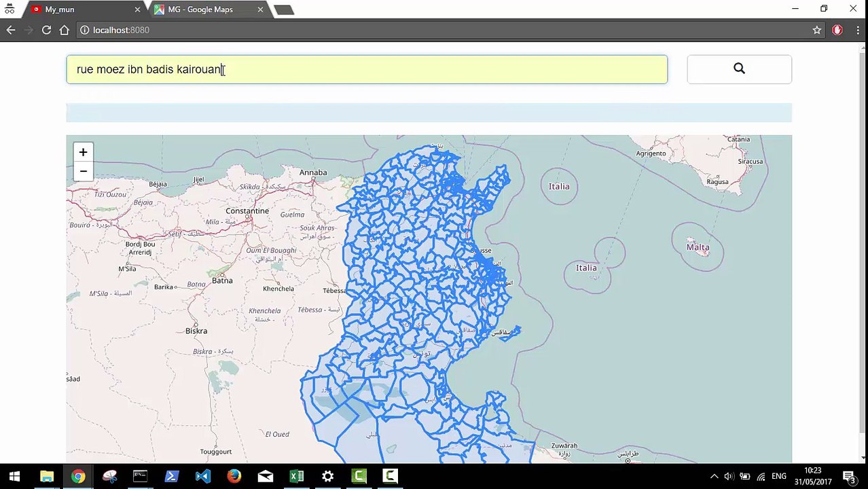Bookmark this page with the star
The image size is (868, 489).
click(x=817, y=30)
